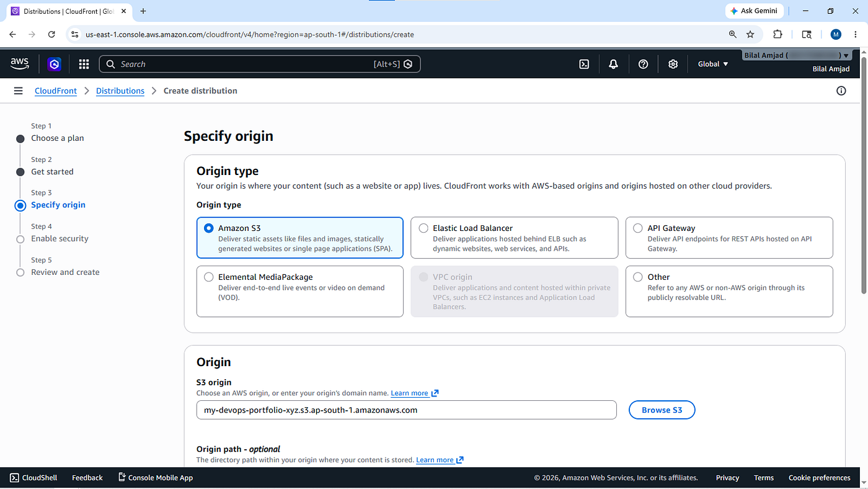Click the Enable security step

click(x=60, y=238)
